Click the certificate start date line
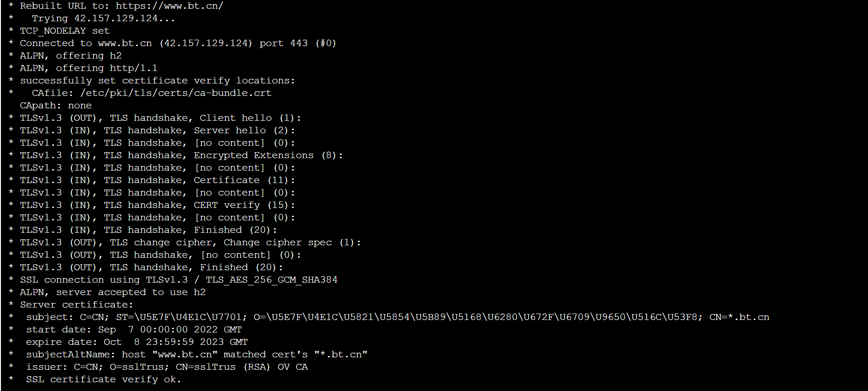 (134, 330)
